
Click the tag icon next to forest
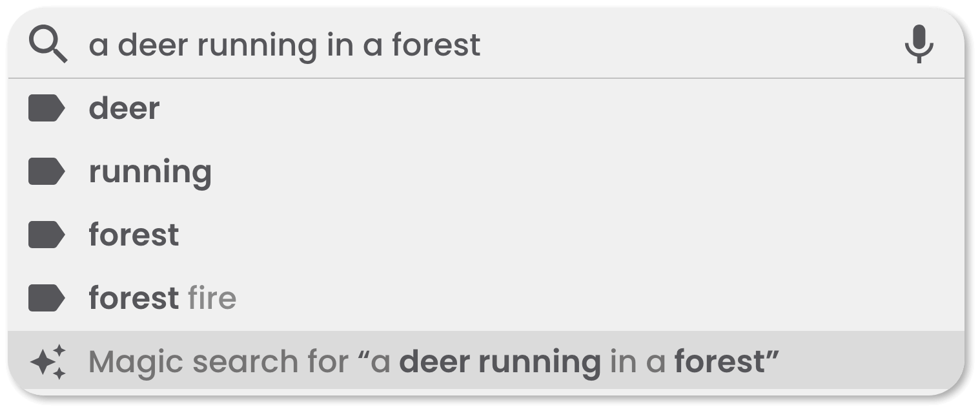click(x=46, y=235)
